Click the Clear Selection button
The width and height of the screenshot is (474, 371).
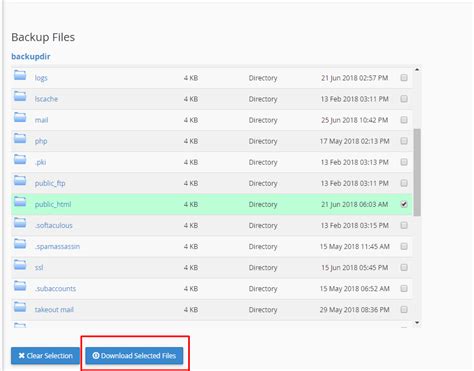click(x=45, y=356)
